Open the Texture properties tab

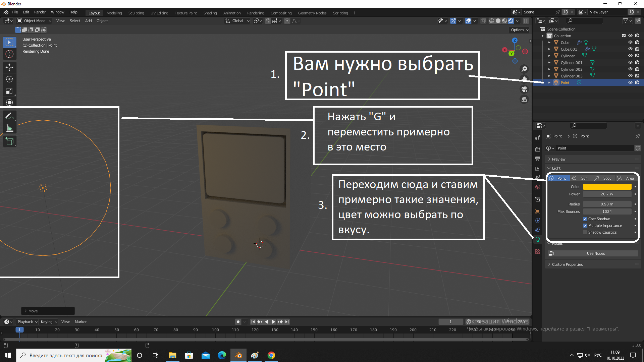pyautogui.click(x=538, y=251)
